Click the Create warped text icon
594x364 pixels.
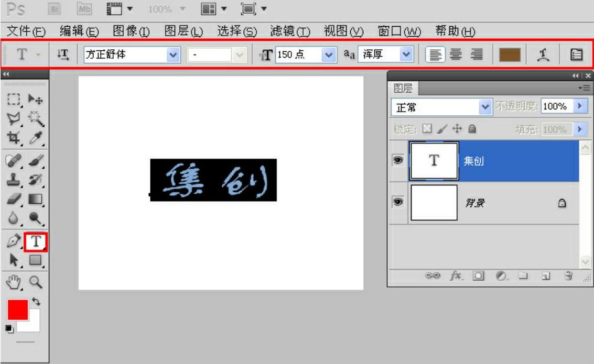coord(544,54)
